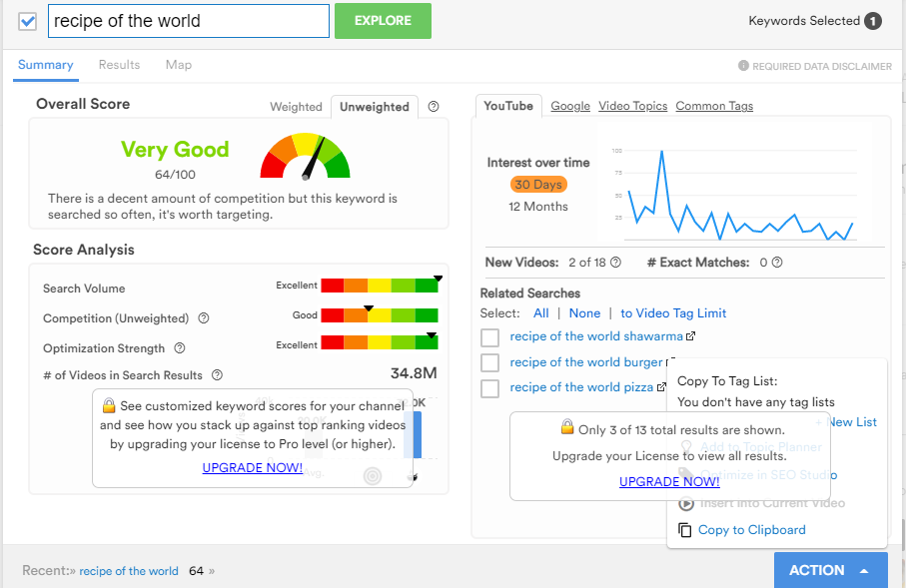Choose Copy to Clipboard from action menu

click(x=751, y=530)
